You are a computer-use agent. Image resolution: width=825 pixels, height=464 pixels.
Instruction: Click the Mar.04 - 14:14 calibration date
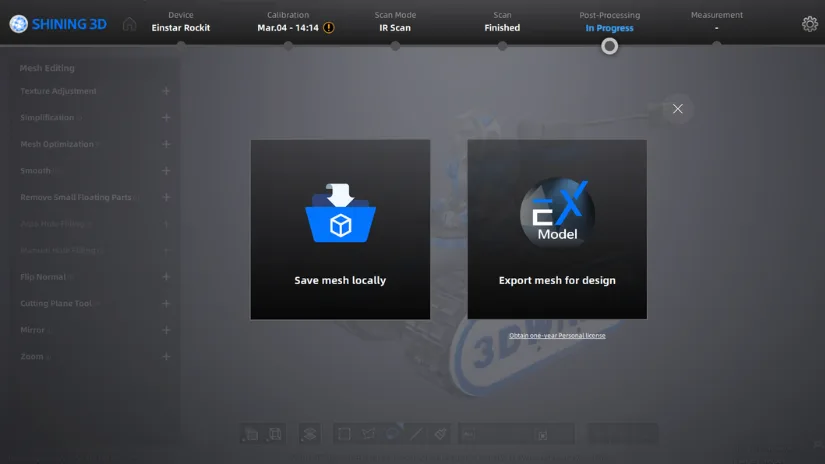pyautogui.click(x=288, y=28)
